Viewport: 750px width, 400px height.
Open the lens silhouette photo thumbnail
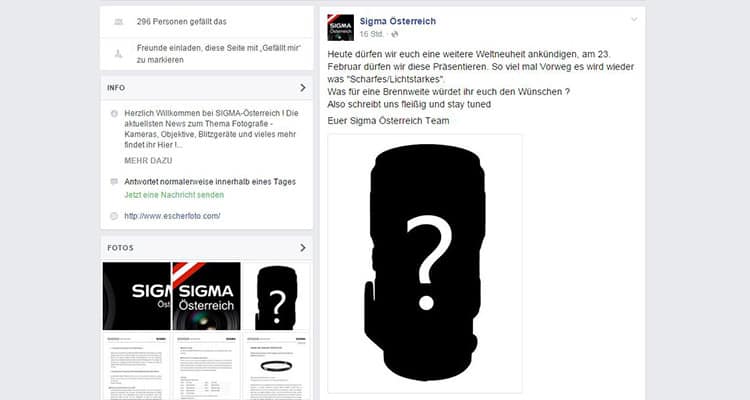(276, 296)
